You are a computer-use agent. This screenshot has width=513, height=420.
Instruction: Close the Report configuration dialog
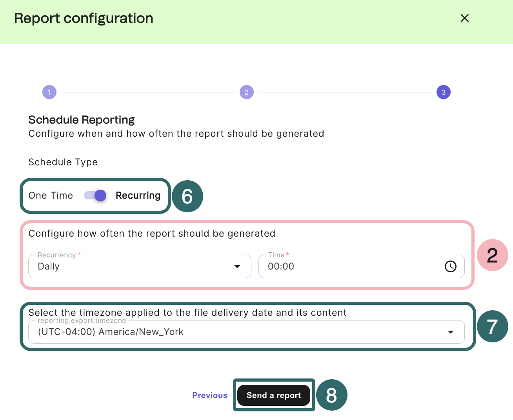[465, 18]
